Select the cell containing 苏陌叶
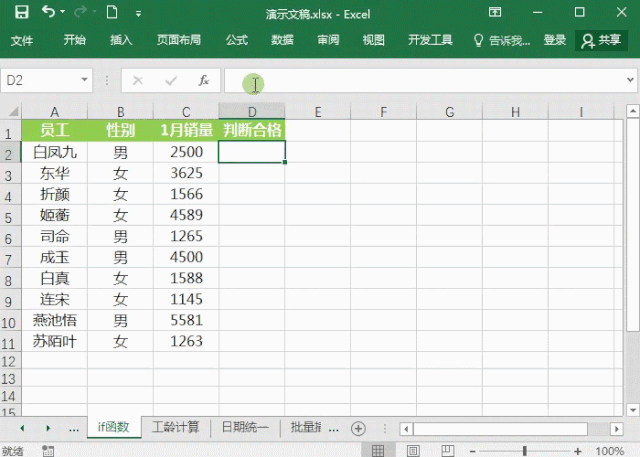This screenshot has width=640, height=457. 54,341
